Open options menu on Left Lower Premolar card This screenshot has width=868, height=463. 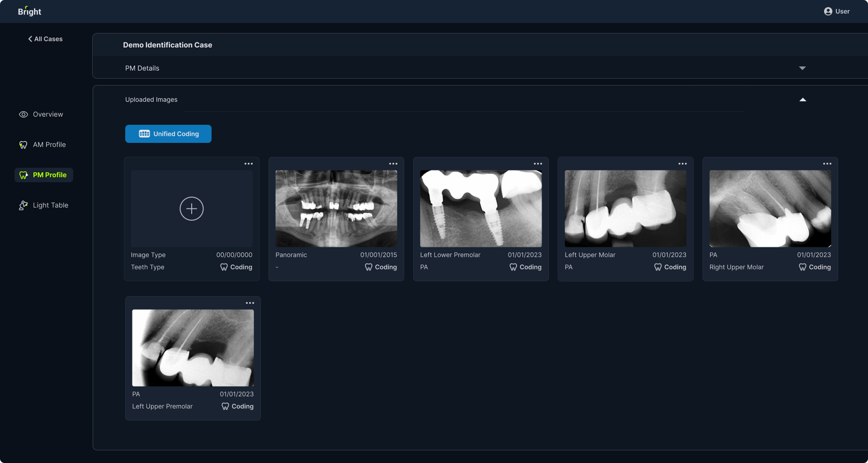pos(538,164)
